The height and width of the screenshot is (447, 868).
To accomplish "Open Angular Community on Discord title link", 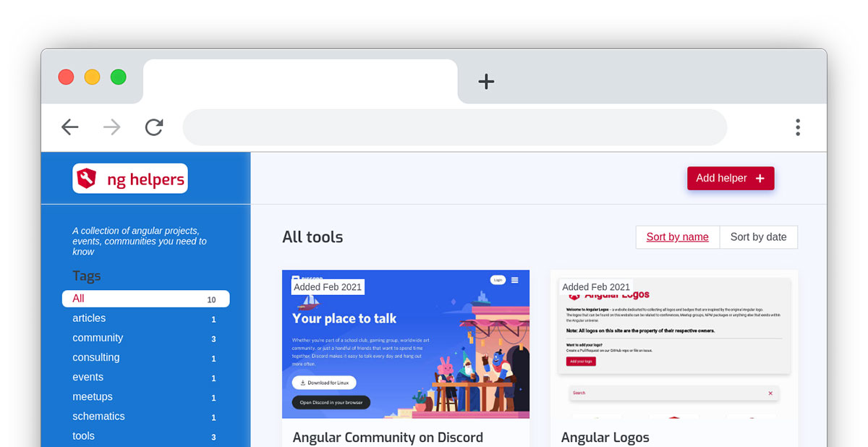I will pos(388,437).
